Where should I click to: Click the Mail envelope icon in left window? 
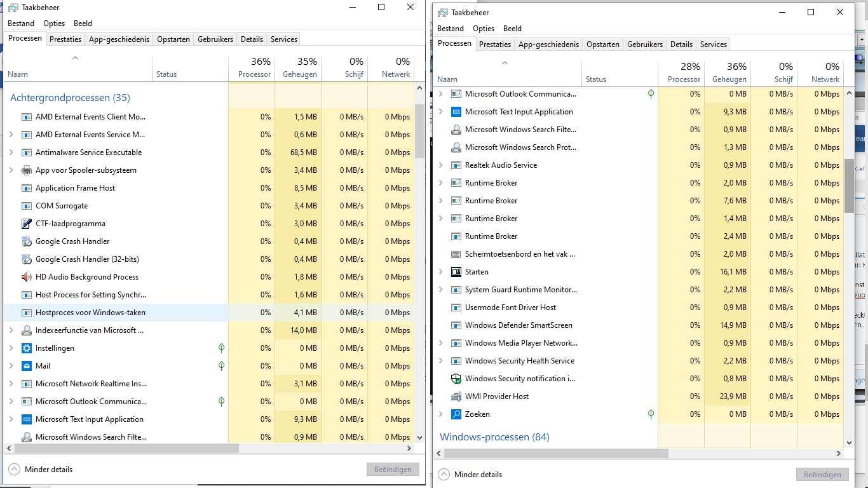coord(27,366)
